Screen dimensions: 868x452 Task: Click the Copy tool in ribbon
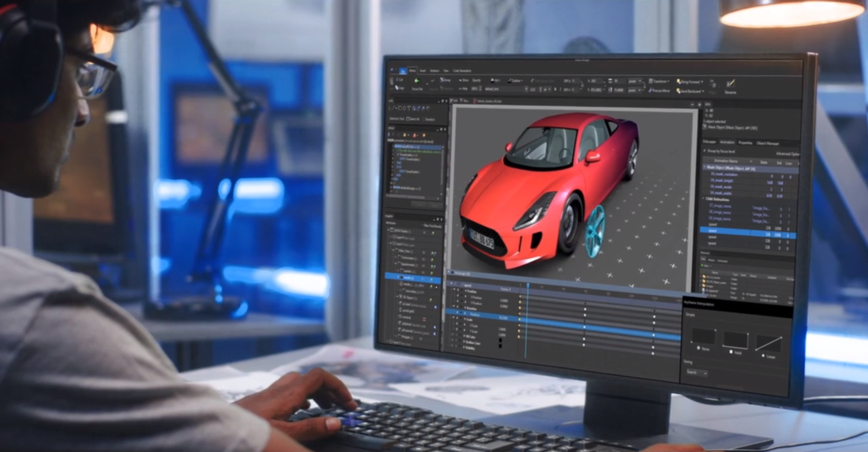[x=399, y=88]
